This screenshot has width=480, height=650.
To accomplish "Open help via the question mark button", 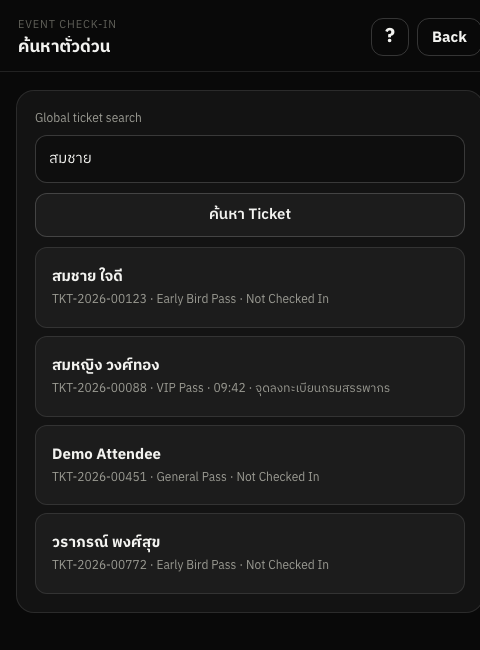I will pyautogui.click(x=390, y=37).
